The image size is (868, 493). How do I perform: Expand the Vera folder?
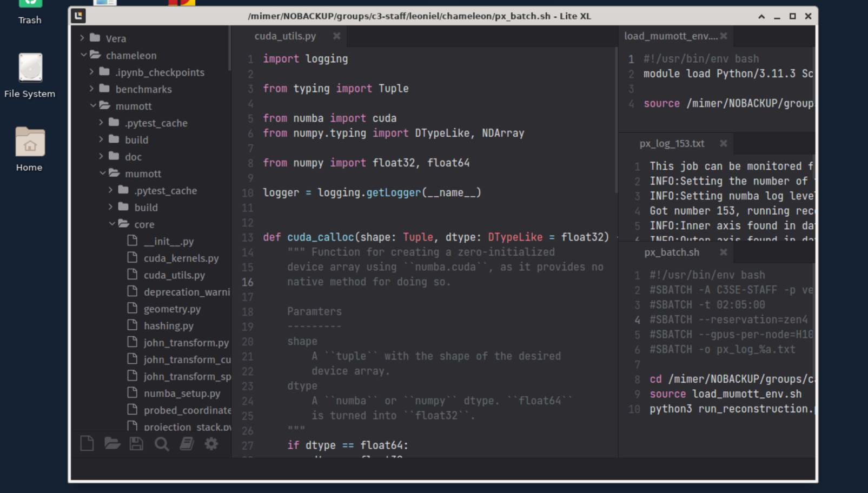[82, 38]
